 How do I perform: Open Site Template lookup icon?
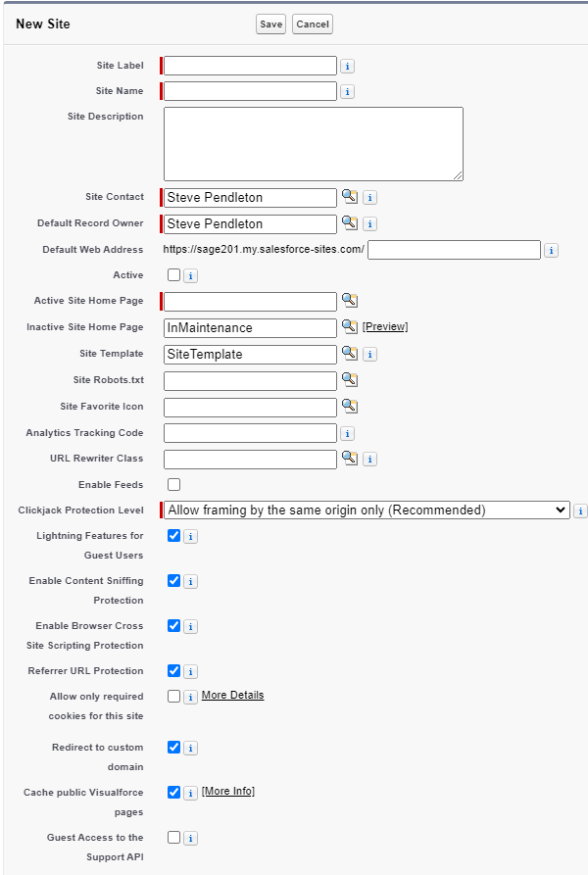coord(349,353)
